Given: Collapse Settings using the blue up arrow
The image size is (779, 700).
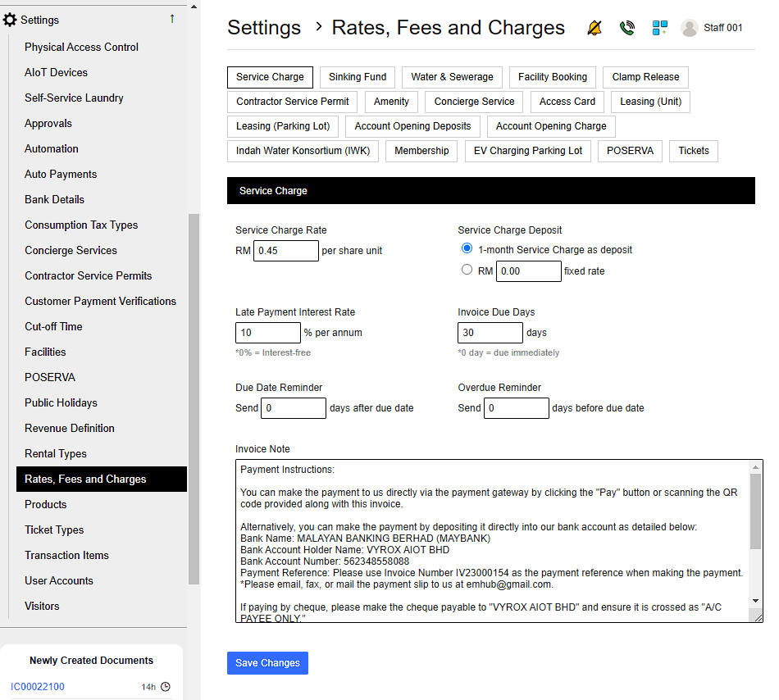Looking at the screenshot, I should pos(172,19).
